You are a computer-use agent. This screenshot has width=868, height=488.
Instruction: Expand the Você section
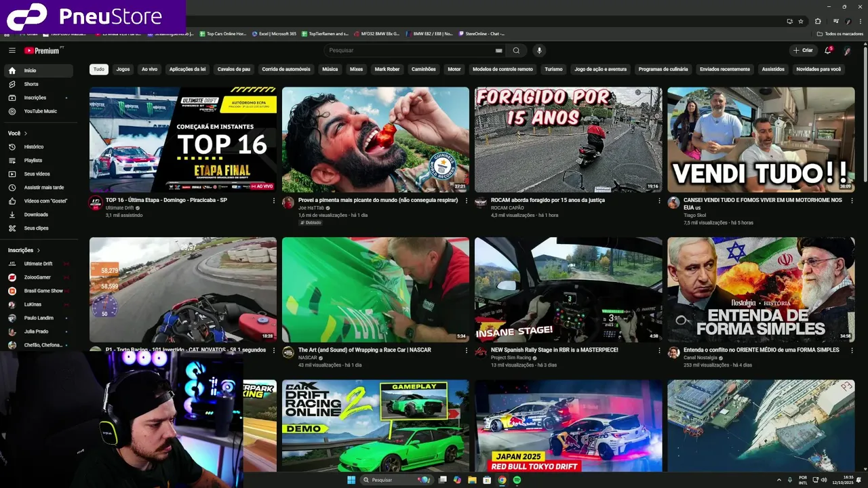16,133
